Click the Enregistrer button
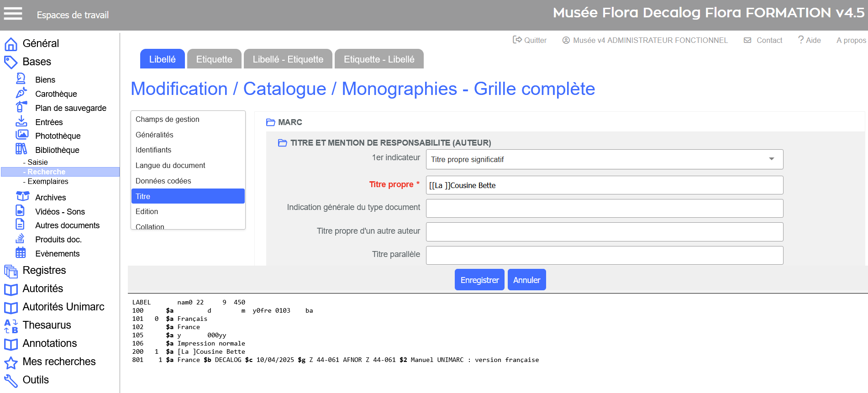Screen dimensions: 868x393 coord(479,280)
